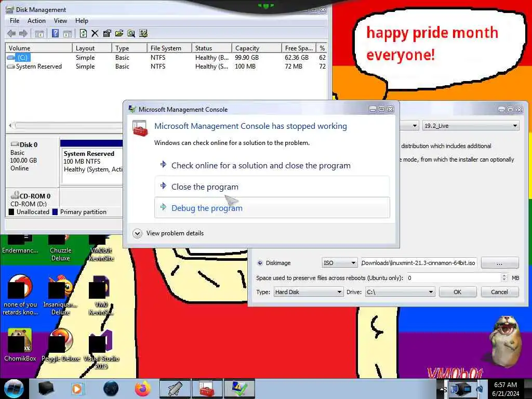Open the Drive C:\ dropdown
Viewport: 532px width, 399px height.
tap(400, 292)
